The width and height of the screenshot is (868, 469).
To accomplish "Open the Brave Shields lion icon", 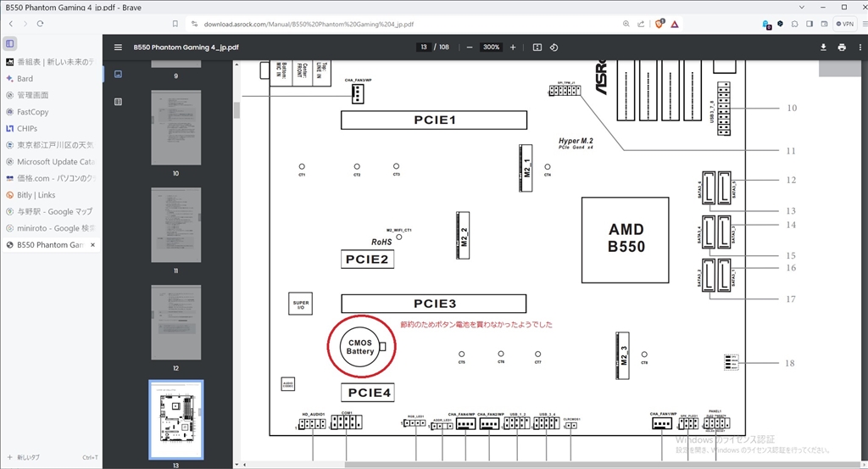I will 659,24.
